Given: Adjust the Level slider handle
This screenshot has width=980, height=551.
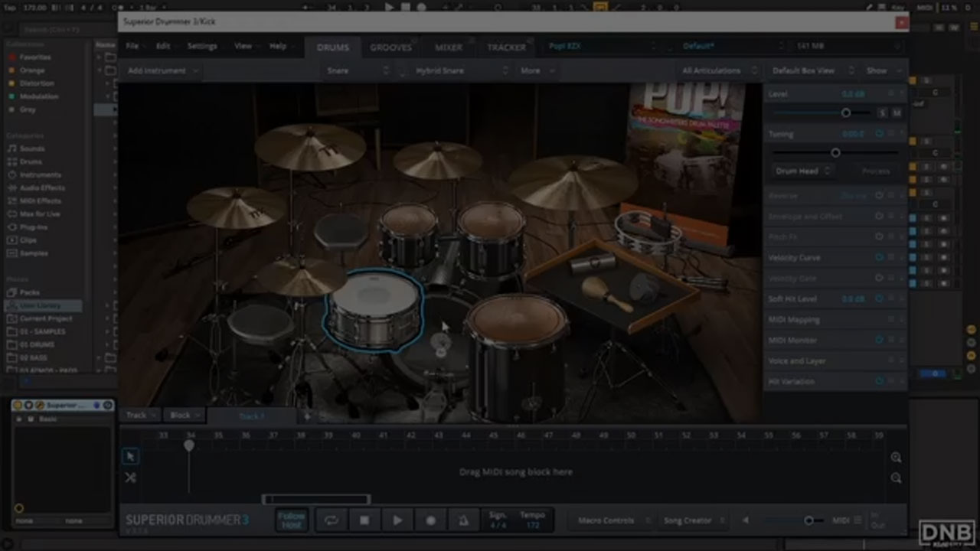Looking at the screenshot, I should 846,112.
